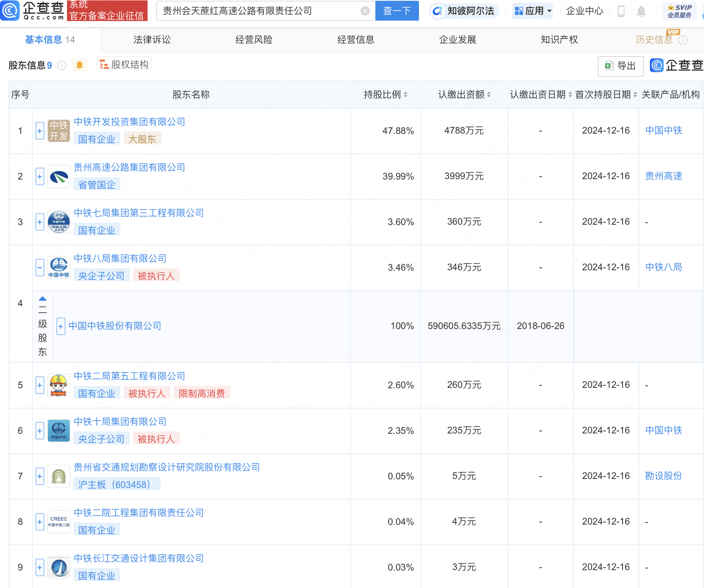
Task: Click 被执行人 tag under 中铁十局
Action: 156,439
